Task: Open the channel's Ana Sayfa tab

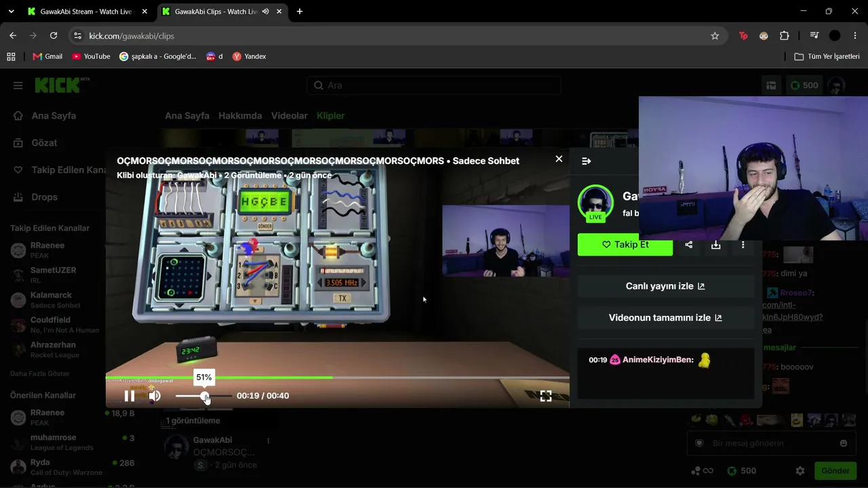Action: (187, 116)
